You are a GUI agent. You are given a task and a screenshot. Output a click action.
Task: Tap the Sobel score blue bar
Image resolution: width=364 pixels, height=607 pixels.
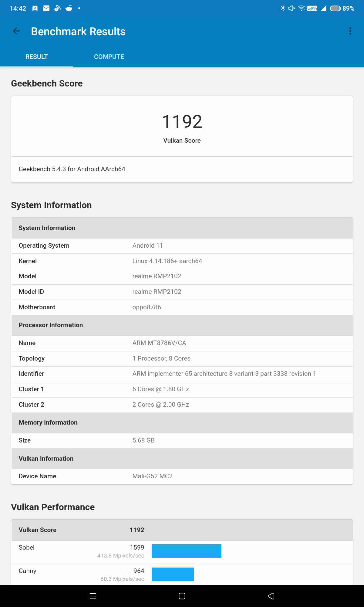pos(186,551)
